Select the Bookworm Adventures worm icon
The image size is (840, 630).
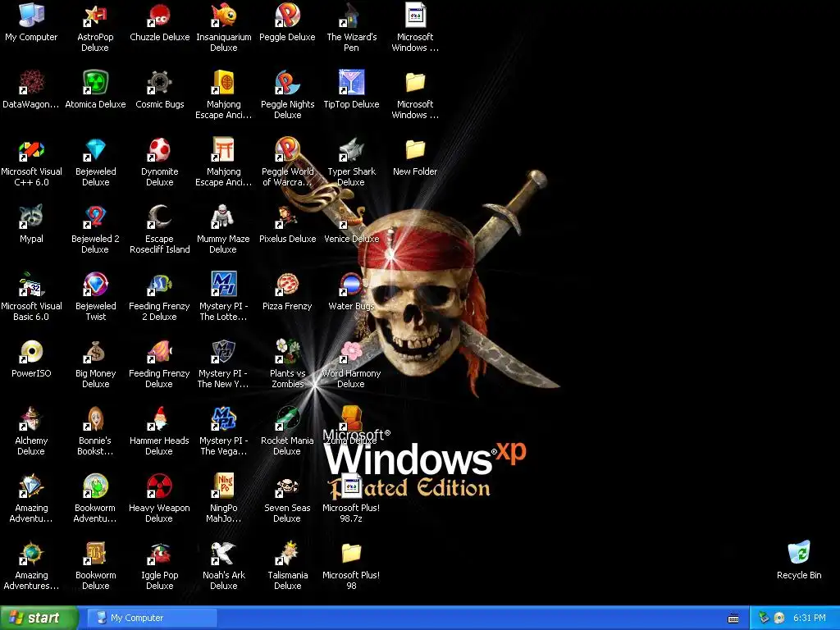pyautogui.click(x=95, y=486)
